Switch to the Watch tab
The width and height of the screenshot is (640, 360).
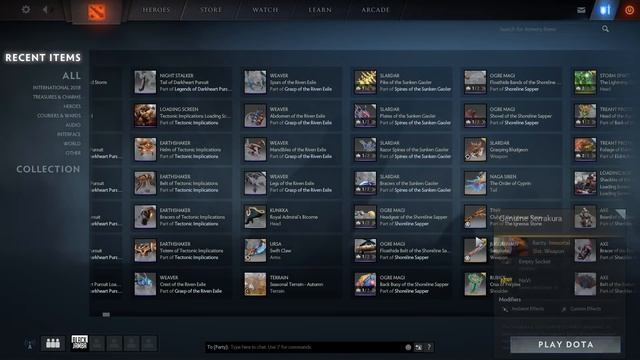(x=265, y=10)
